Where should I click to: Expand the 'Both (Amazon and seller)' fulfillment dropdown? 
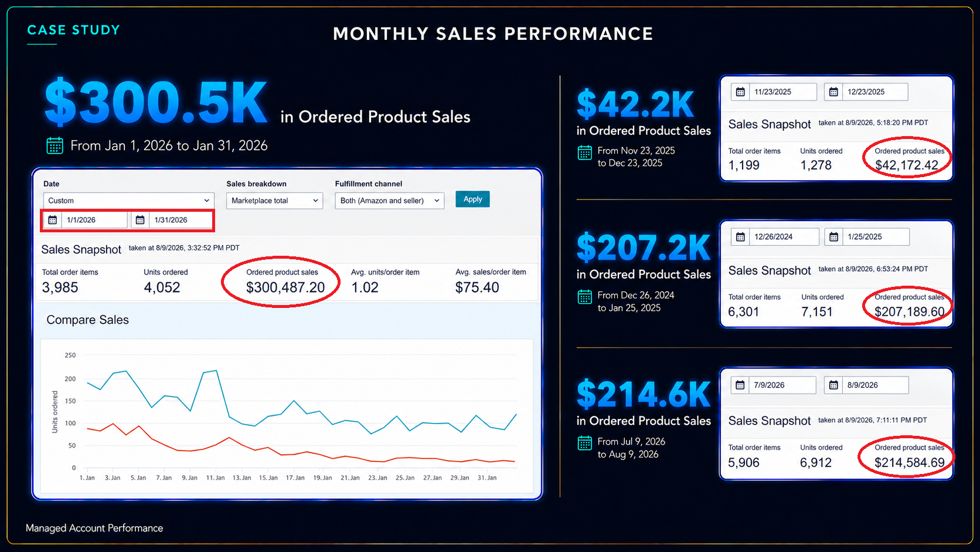(x=390, y=201)
